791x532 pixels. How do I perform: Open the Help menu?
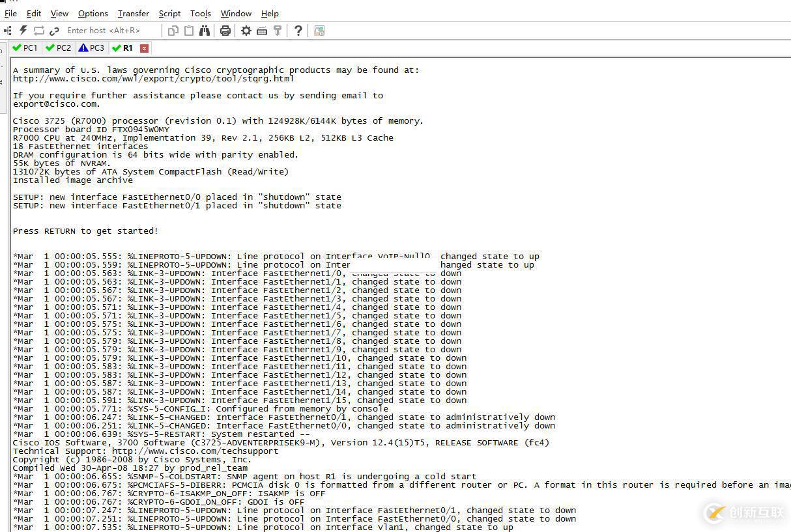[270, 13]
